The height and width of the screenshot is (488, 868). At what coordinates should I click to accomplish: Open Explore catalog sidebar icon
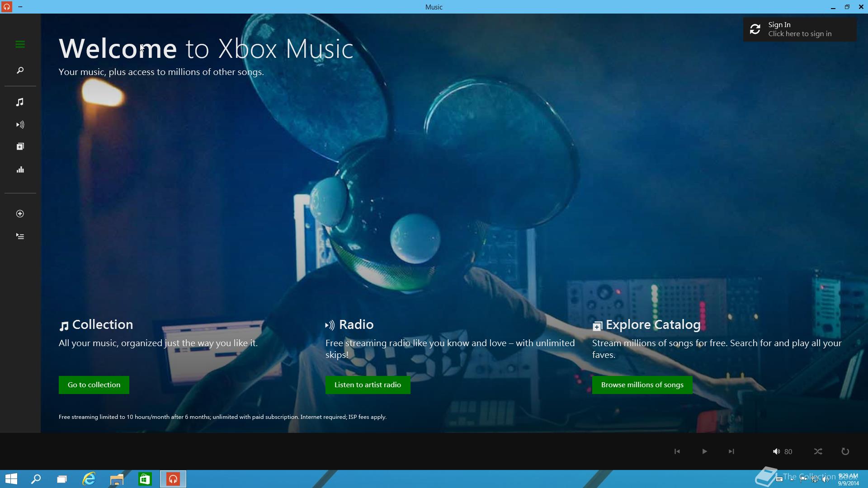20,146
